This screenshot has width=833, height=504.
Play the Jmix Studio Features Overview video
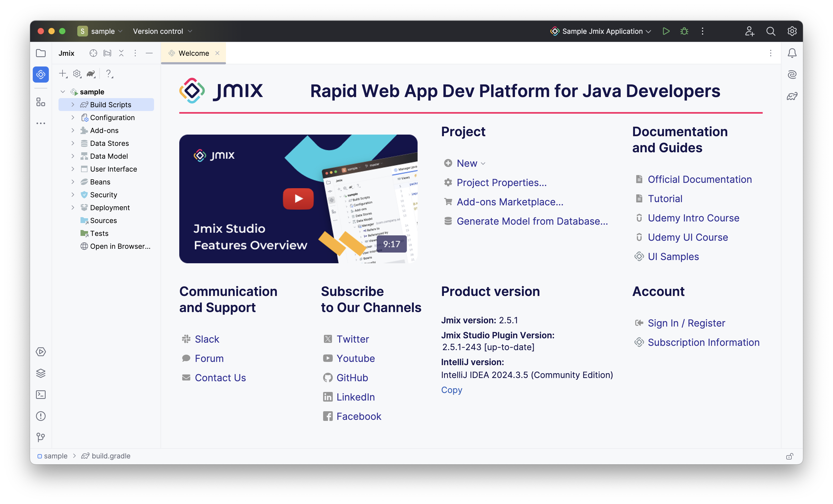[x=298, y=199]
